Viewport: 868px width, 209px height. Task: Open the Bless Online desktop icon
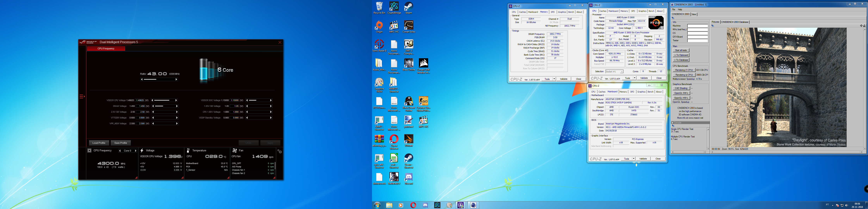409,65
